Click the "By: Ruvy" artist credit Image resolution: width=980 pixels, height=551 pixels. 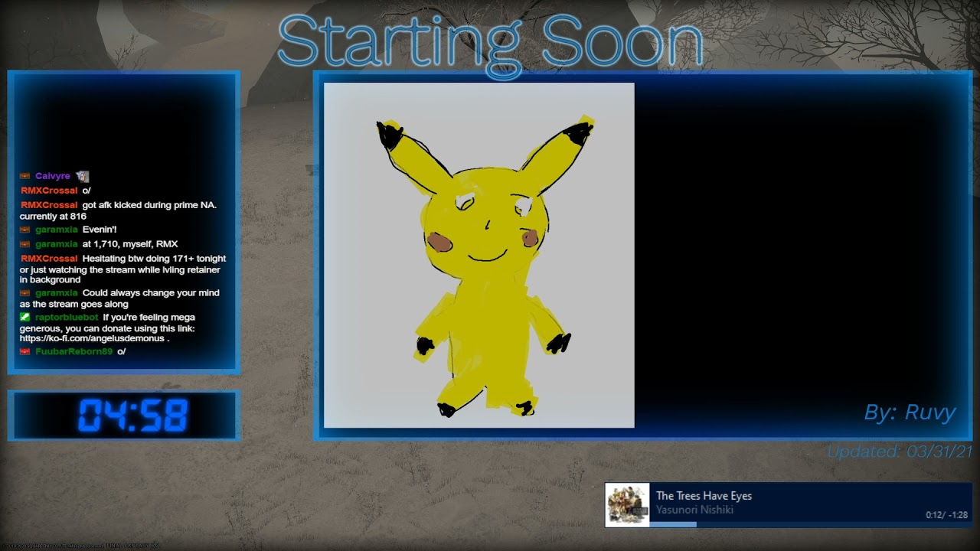tap(910, 412)
